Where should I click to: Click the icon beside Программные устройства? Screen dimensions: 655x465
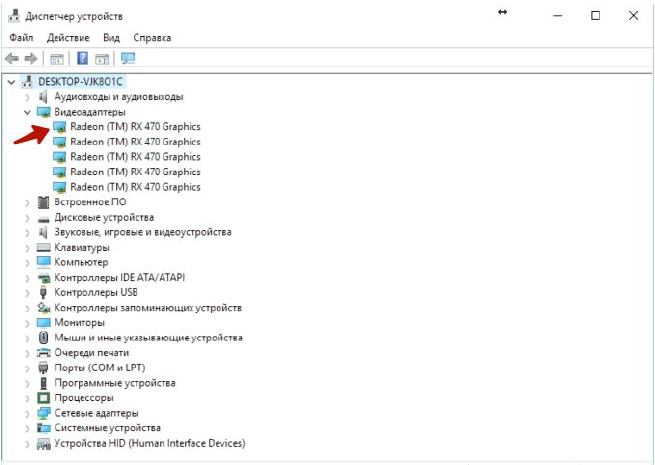click(43, 383)
